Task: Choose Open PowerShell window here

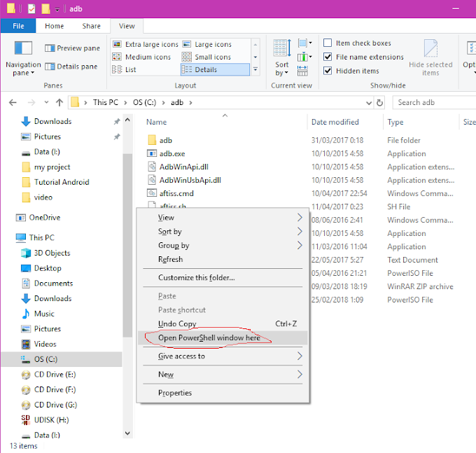Action: click(223, 338)
